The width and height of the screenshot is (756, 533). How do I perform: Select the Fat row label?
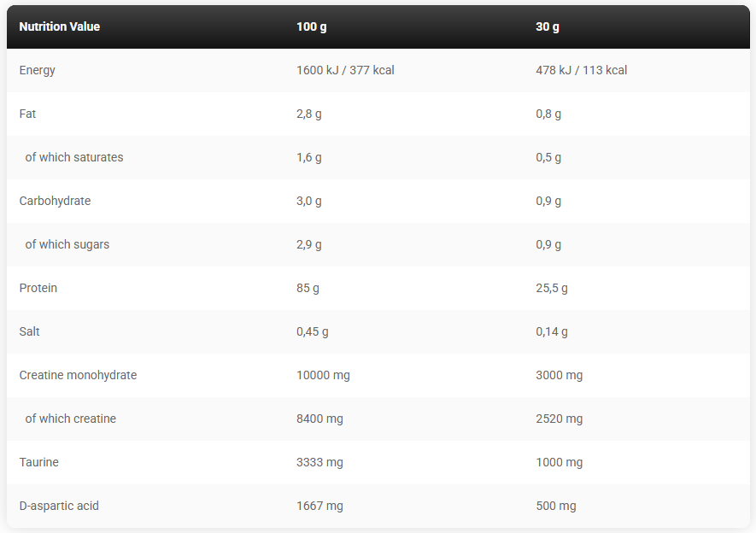28,114
